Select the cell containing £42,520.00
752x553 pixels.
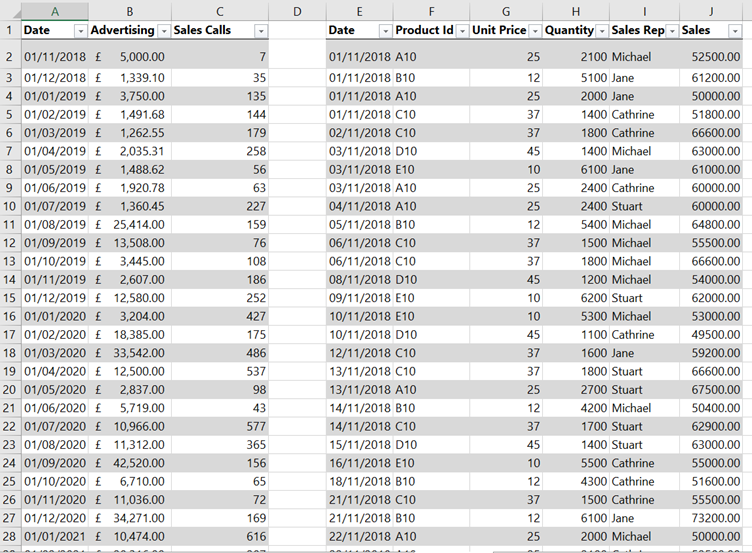point(130,464)
